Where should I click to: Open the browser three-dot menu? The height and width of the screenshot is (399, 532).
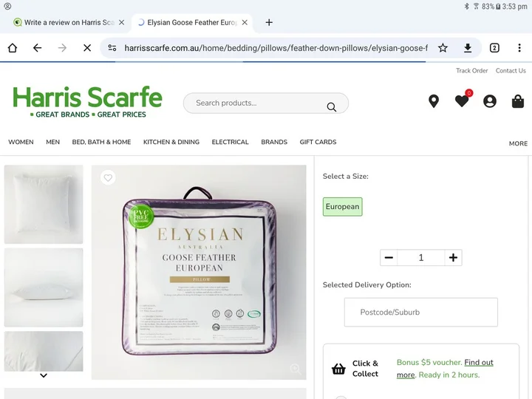519,48
